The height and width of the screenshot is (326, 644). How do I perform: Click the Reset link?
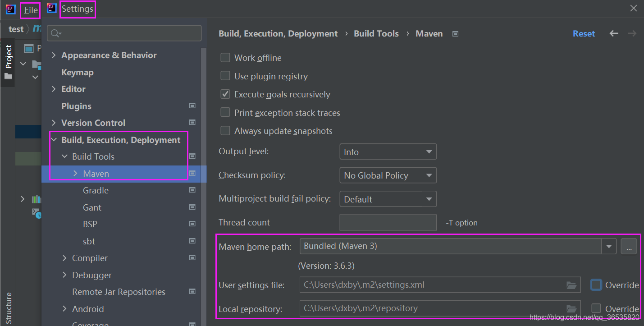click(x=584, y=34)
